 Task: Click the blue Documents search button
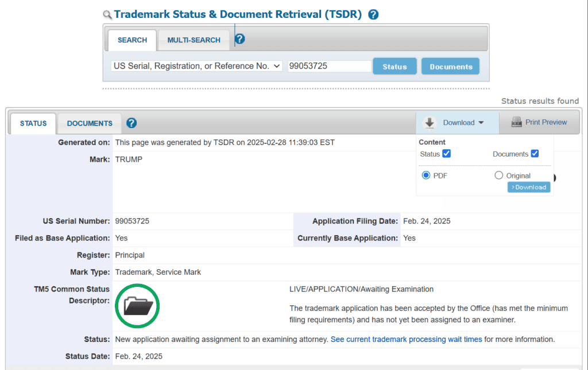[451, 67]
